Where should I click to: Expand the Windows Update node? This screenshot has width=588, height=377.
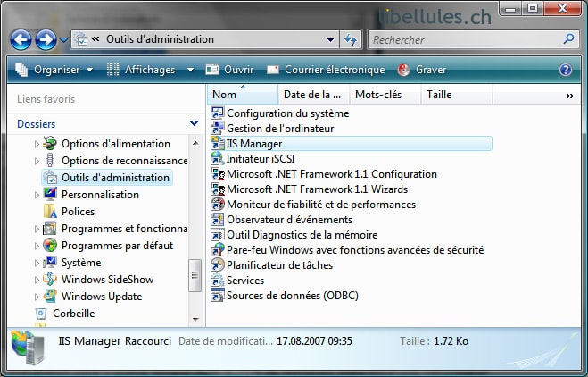click(37, 297)
